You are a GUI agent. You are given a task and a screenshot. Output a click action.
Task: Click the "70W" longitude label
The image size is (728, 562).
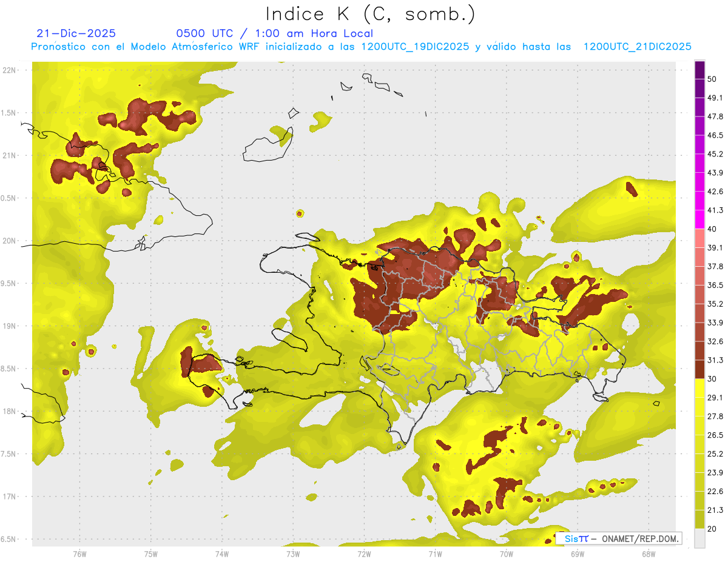(x=507, y=554)
